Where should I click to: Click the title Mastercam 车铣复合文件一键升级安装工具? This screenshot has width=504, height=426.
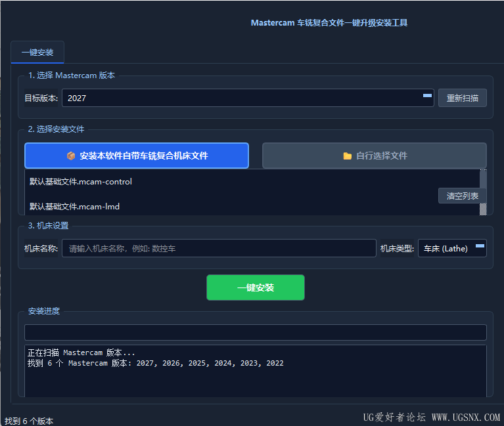point(329,23)
